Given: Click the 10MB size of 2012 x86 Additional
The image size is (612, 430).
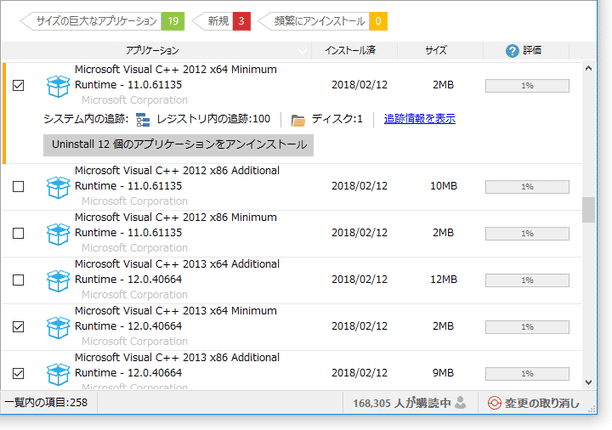Looking at the screenshot, I should pyautogui.click(x=443, y=186).
